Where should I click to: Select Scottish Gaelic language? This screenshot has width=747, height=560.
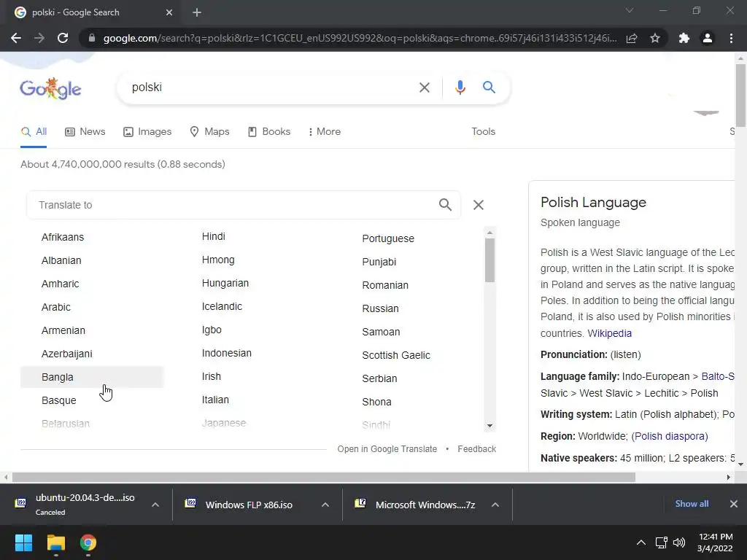(396, 355)
